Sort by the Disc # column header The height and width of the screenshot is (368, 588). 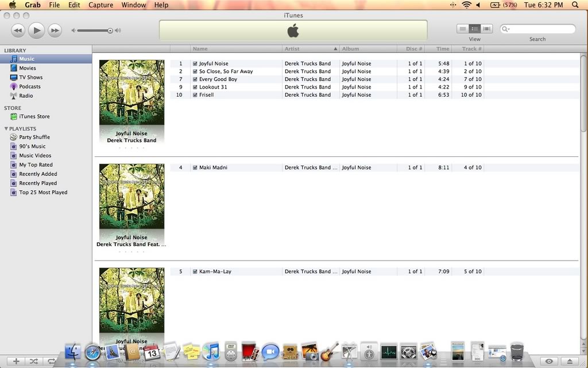411,49
